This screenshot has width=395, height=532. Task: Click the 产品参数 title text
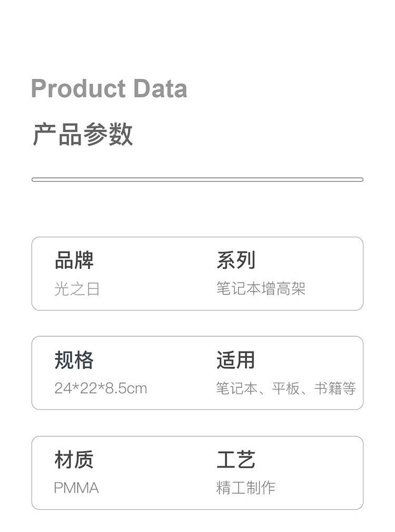[83, 134]
